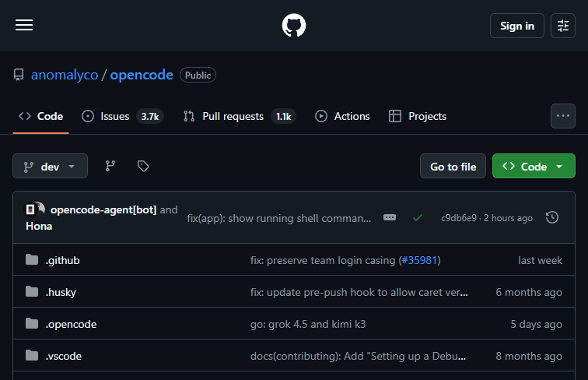588x380 pixels.
Task: Open the .opencode folder
Action: click(71, 324)
